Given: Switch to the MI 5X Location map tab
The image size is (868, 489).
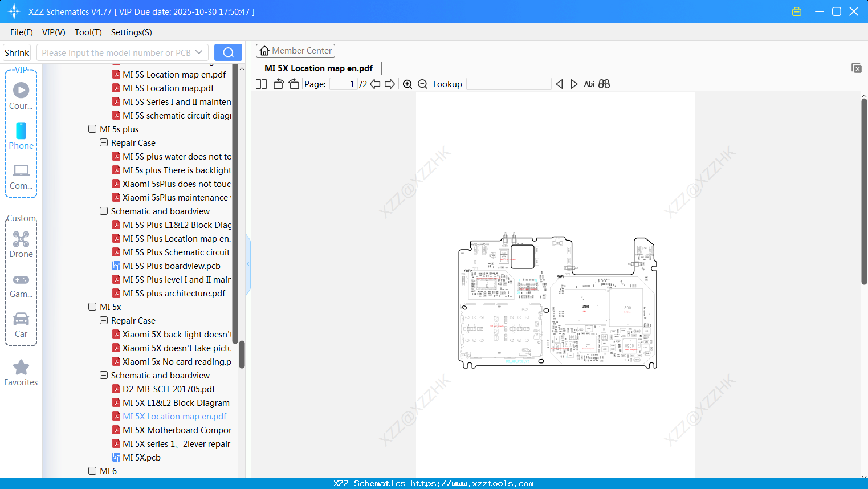Looking at the screenshot, I should 317,68.
